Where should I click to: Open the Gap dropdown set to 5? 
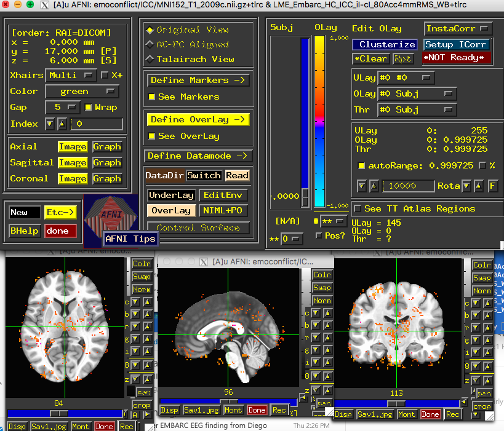63,107
